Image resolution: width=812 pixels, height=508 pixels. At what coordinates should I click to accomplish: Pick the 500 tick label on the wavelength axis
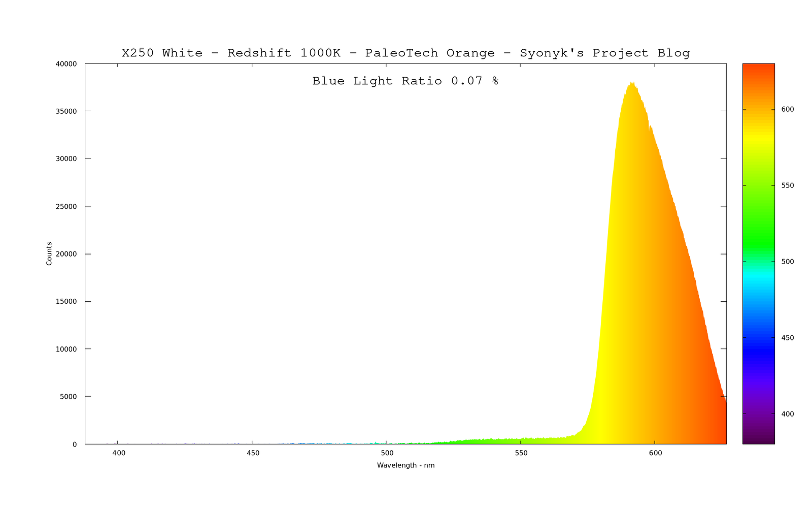pos(387,453)
